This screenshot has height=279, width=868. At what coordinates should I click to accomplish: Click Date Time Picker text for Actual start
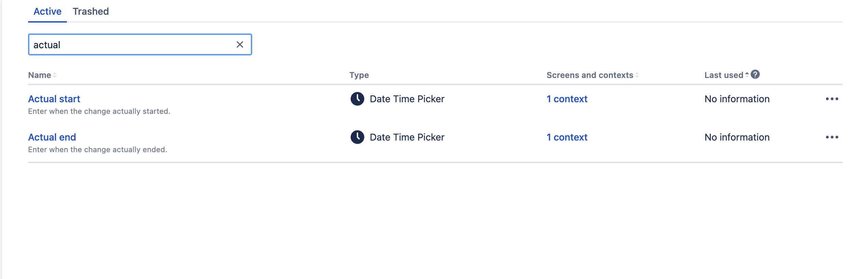point(407,99)
